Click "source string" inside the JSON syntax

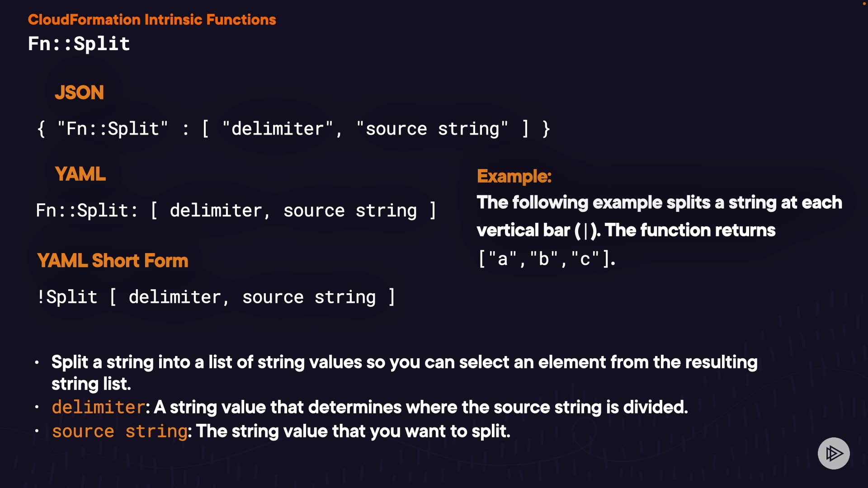click(x=432, y=129)
